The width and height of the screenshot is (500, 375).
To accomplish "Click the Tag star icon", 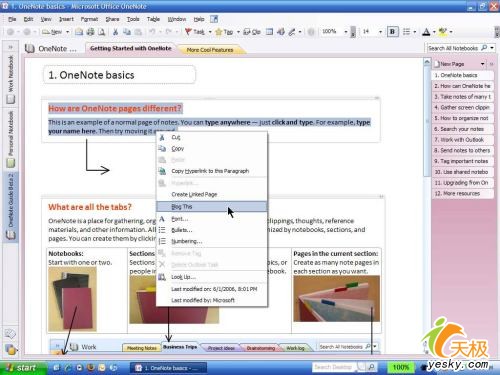I will click(x=219, y=32).
